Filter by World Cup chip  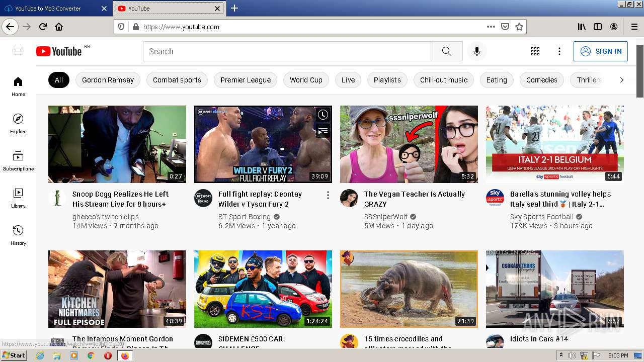pyautogui.click(x=306, y=80)
